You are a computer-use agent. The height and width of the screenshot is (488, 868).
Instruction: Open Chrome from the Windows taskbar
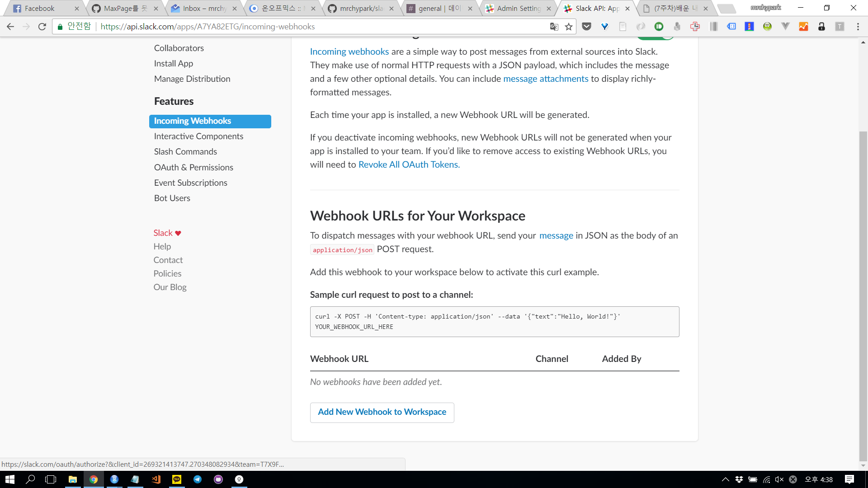pyautogui.click(x=94, y=479)
